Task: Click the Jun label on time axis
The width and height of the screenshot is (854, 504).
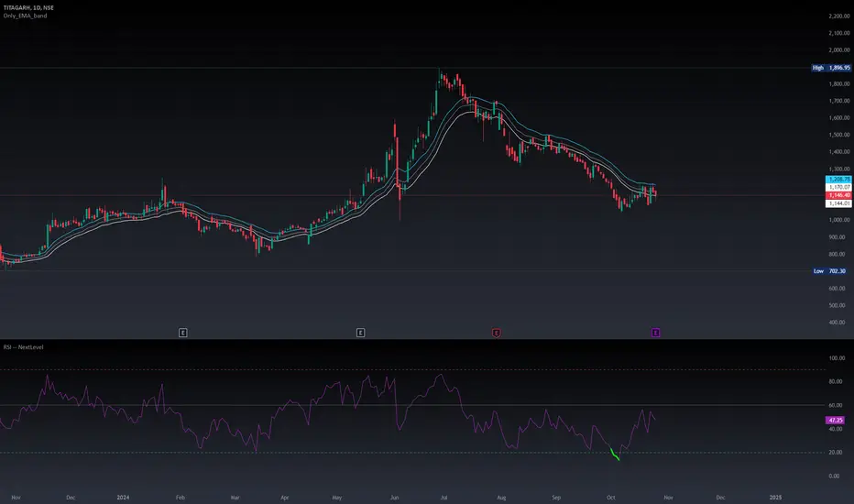Action: click(x=394, y=498)
